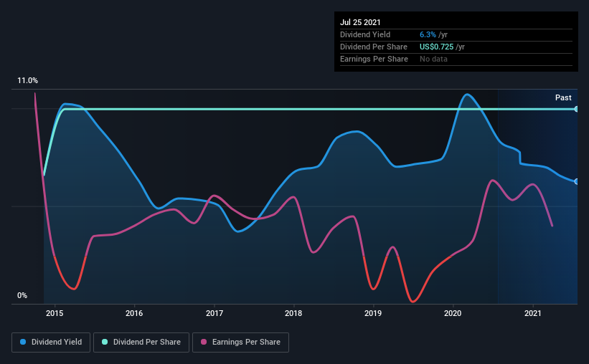
Task: Click the 'Past' label on chart
Action: [563, 97]
